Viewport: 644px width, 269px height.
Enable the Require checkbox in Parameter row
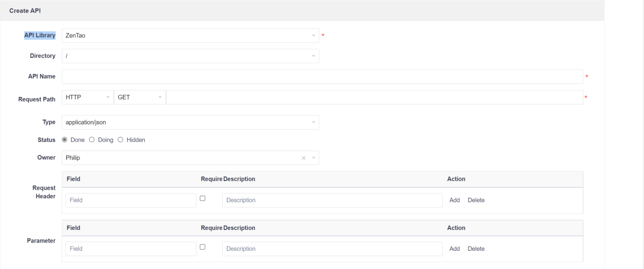[202, 247]
